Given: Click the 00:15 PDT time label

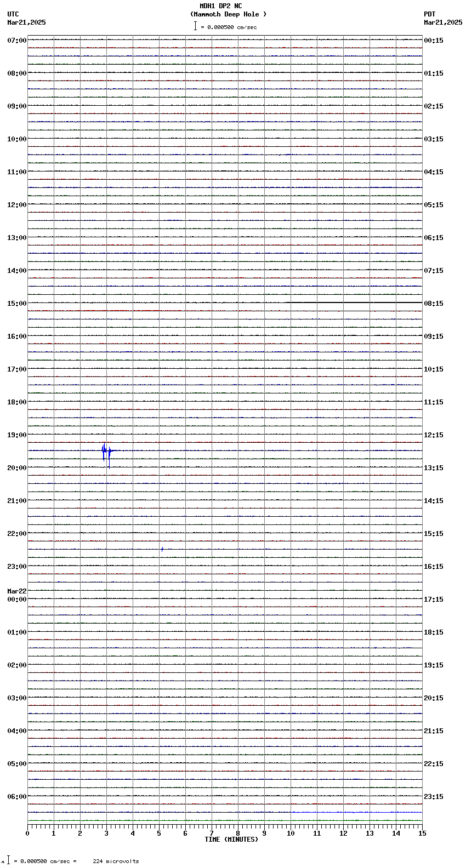Looking at the screenshot, I should click(x=434, y=41).
